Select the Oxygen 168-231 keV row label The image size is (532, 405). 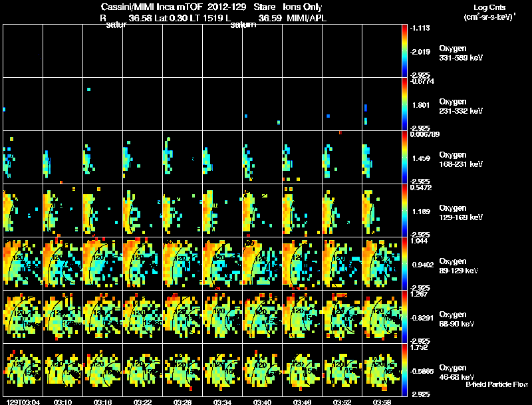[460, 160]
